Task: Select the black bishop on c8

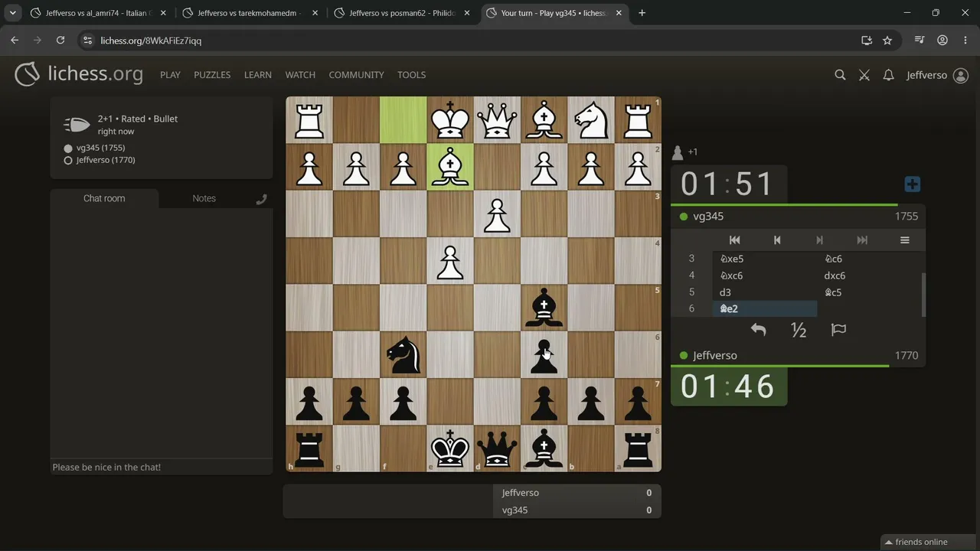Action: pos(544,448)
